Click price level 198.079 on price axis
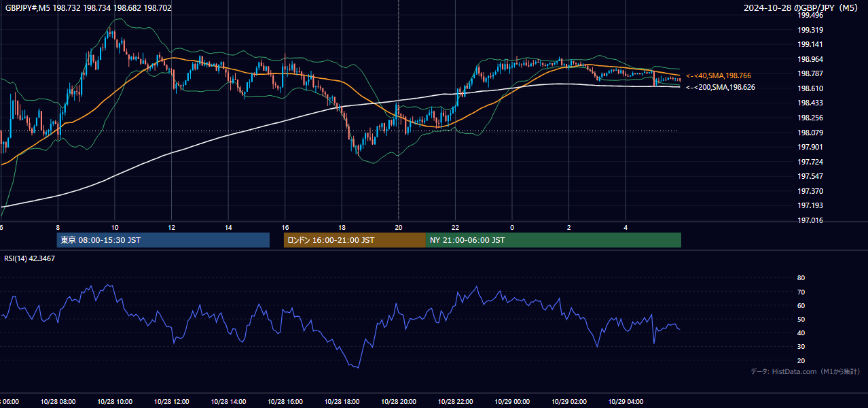 tap(810, 133)
